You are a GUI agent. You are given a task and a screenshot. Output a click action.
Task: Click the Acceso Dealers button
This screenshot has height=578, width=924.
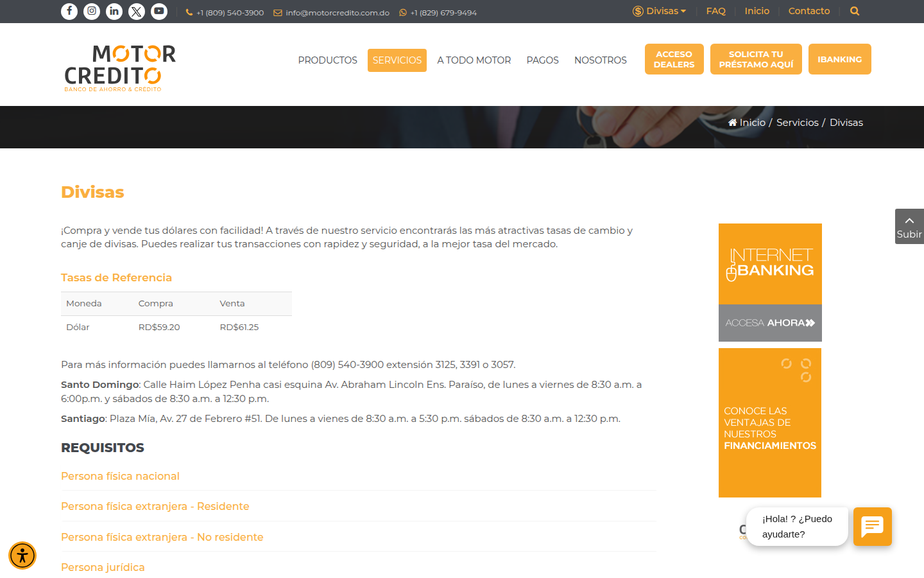pos(674,59)
